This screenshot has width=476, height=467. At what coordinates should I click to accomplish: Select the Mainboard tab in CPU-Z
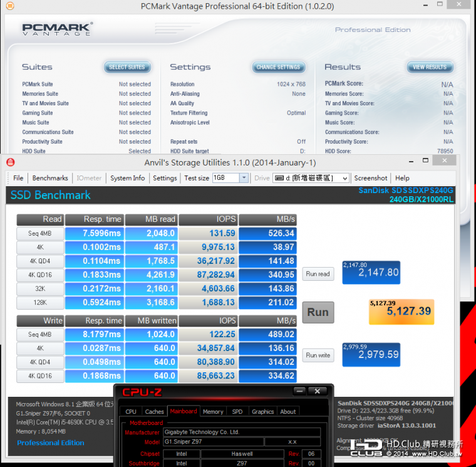coord(184,411)
